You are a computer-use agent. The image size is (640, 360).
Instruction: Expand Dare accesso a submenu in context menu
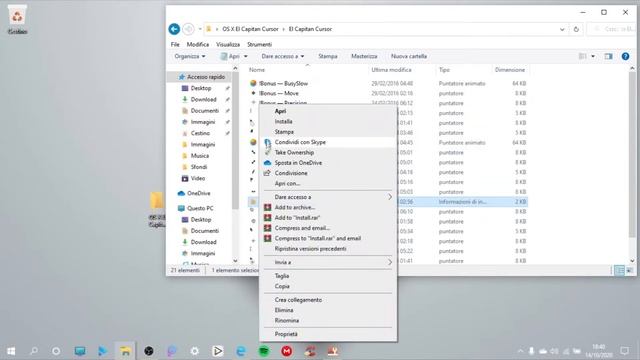tap(328, 197)
